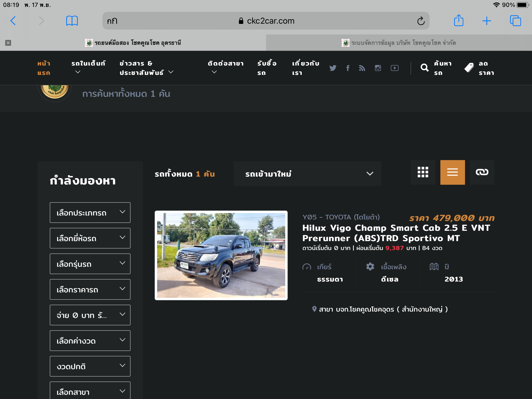Click the RSS feed icon
This screenshot has height=399, width=532.
click(x=362, y=68)
